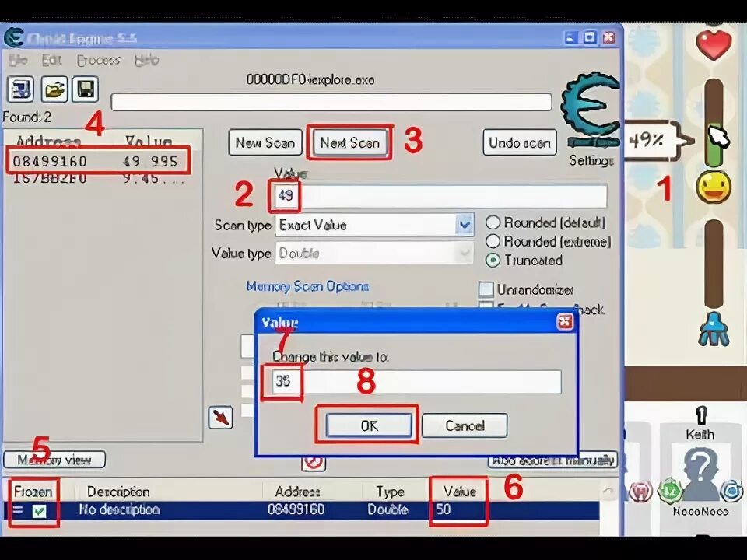The image size is (747, 560).
Task: Click the Description column header
Action: pyautogui.click(x=118, y=492)
